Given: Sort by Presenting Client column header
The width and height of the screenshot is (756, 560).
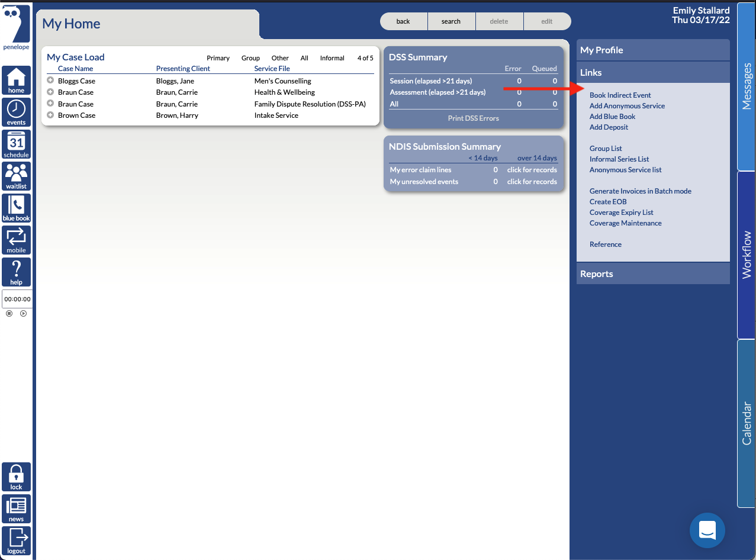Looking at the screenshot, I should point(183,69).
